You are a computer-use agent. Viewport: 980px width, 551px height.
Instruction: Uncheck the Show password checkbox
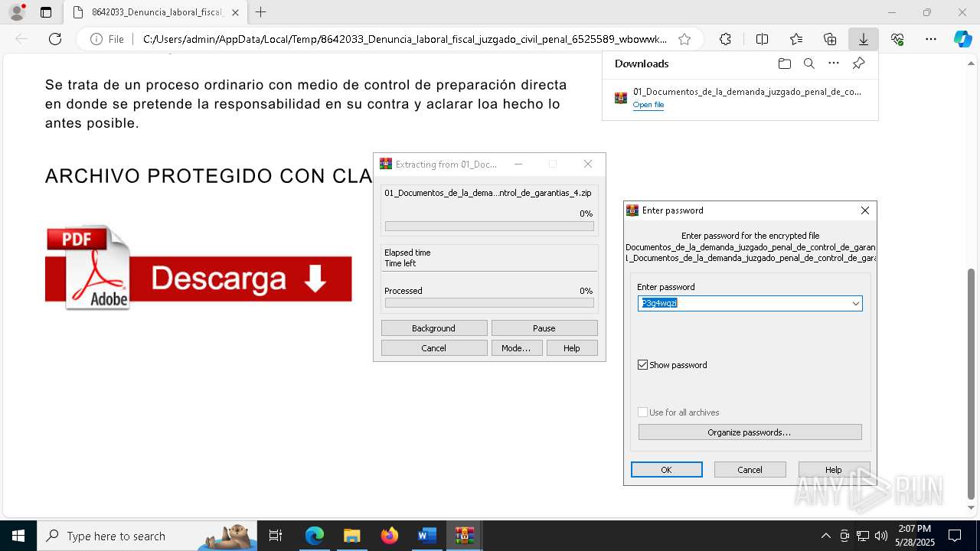pos(643,365)
